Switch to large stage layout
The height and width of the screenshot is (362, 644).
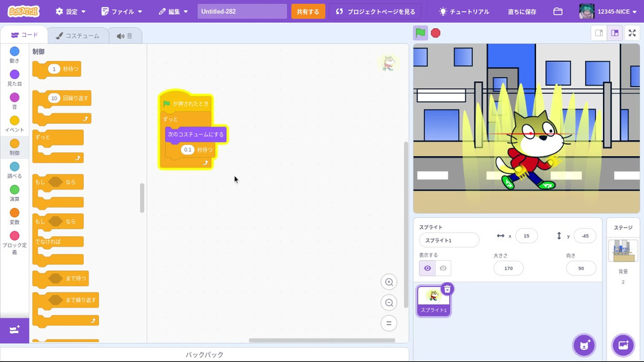[615, 34]
